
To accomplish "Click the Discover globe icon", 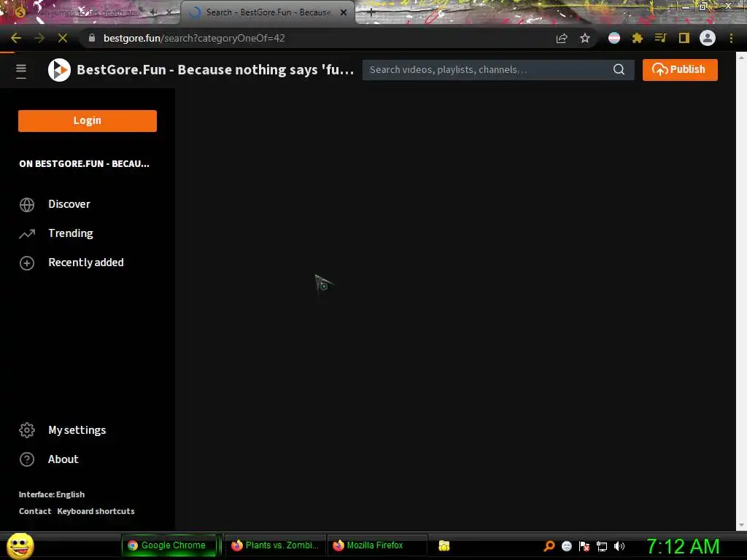I will point(27,204).
